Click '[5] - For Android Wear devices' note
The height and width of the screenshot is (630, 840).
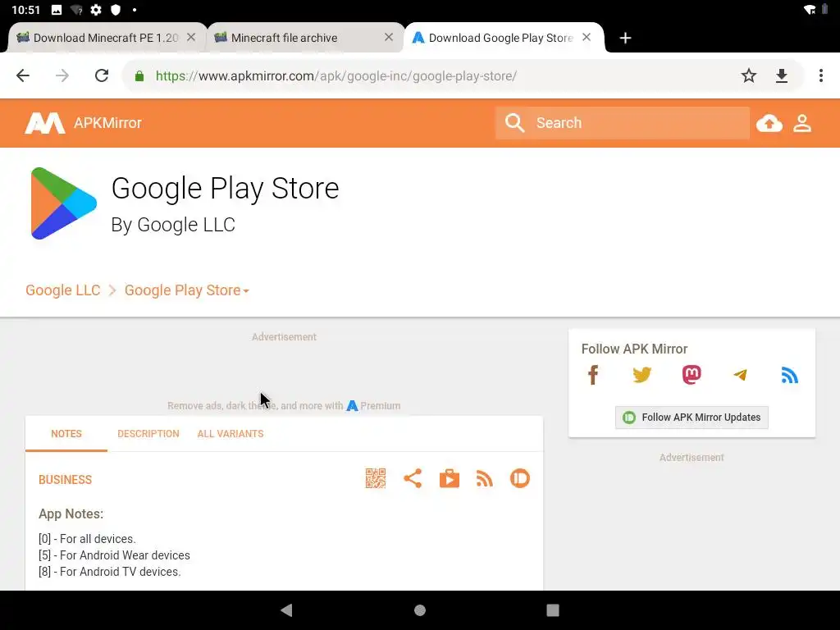114,555
